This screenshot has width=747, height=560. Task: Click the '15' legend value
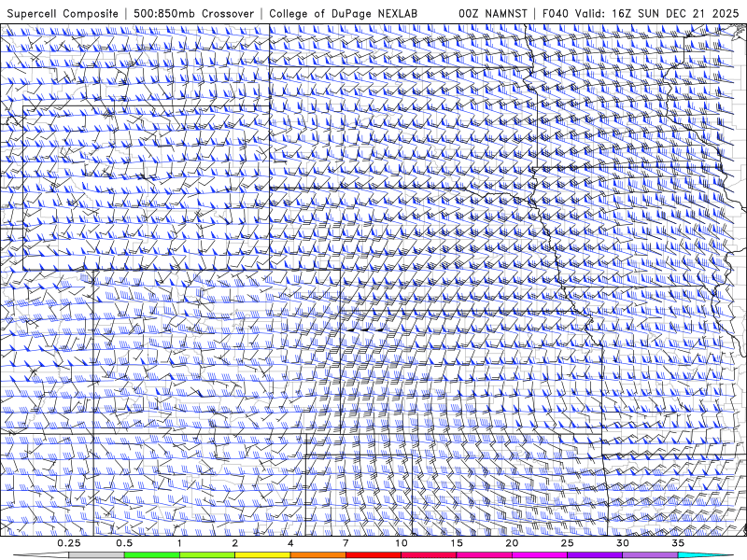pyautogui.click(x=457, y=543)
